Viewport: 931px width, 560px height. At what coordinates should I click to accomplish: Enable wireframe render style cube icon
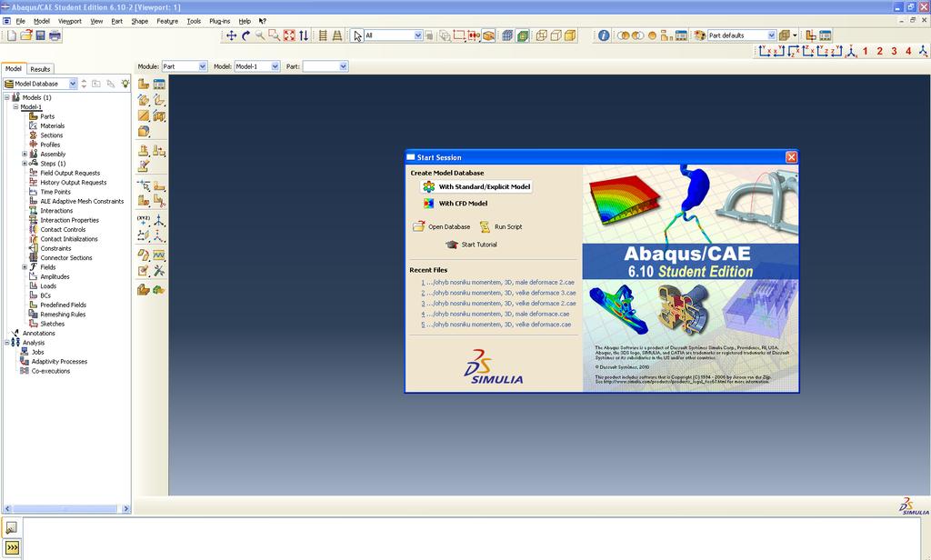(542, 35)
